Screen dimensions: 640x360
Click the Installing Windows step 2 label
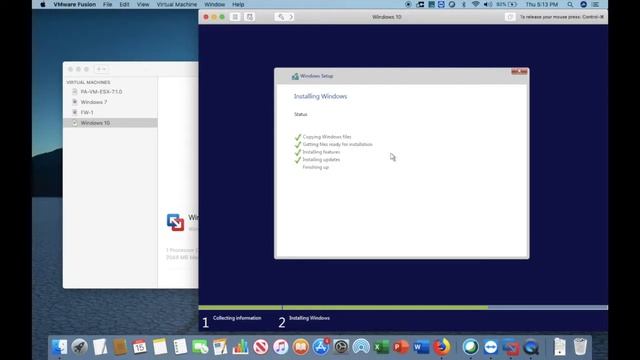coord(309,318)
